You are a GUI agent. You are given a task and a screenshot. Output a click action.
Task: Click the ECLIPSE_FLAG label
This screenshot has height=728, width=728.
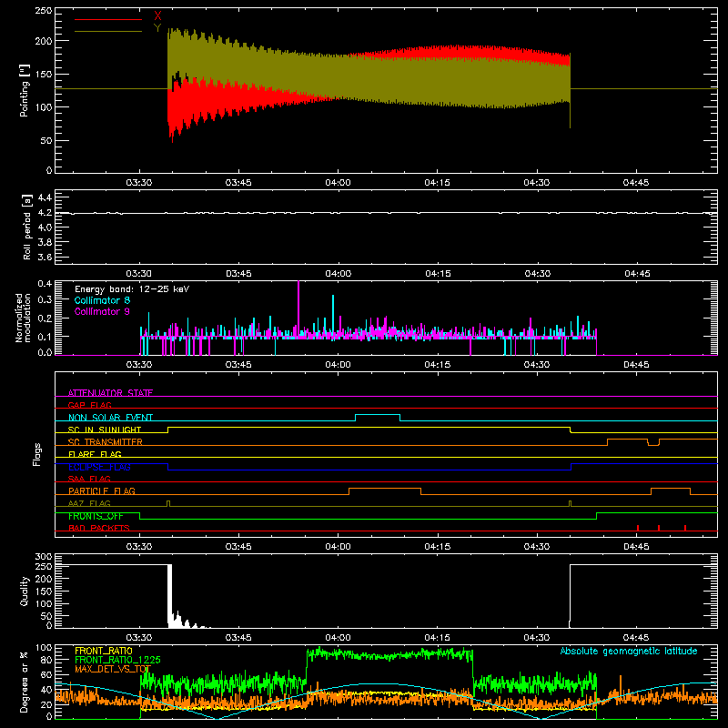pos(99,467)
